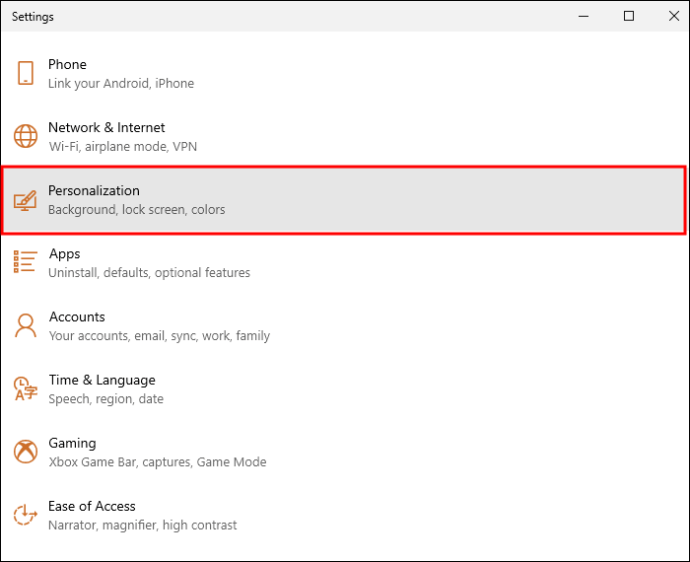This screenshot has width=690, height=562.
Task: Go to Accounts settings
Action: [77, 317]
